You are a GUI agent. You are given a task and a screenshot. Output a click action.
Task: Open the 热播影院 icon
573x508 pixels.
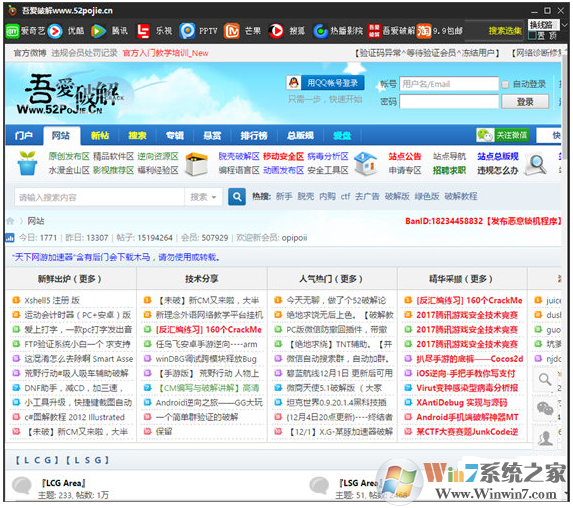click(x=320, y=31)
